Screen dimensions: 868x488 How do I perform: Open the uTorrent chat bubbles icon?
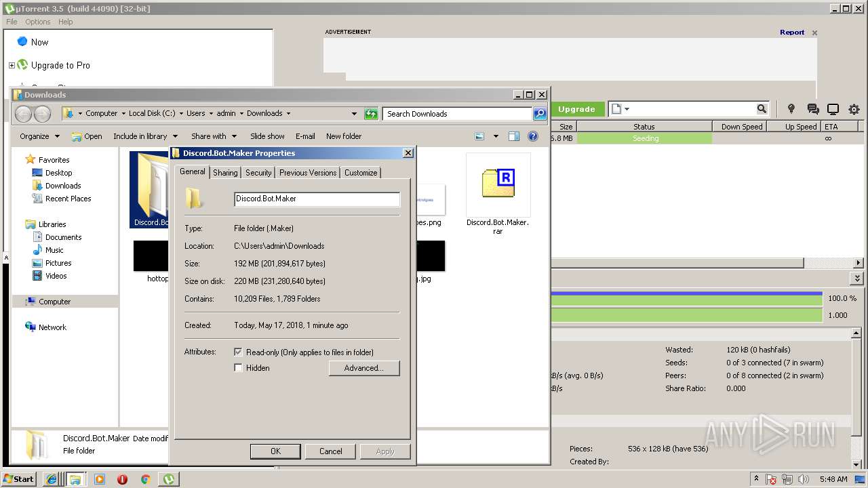tap(812, 108)
